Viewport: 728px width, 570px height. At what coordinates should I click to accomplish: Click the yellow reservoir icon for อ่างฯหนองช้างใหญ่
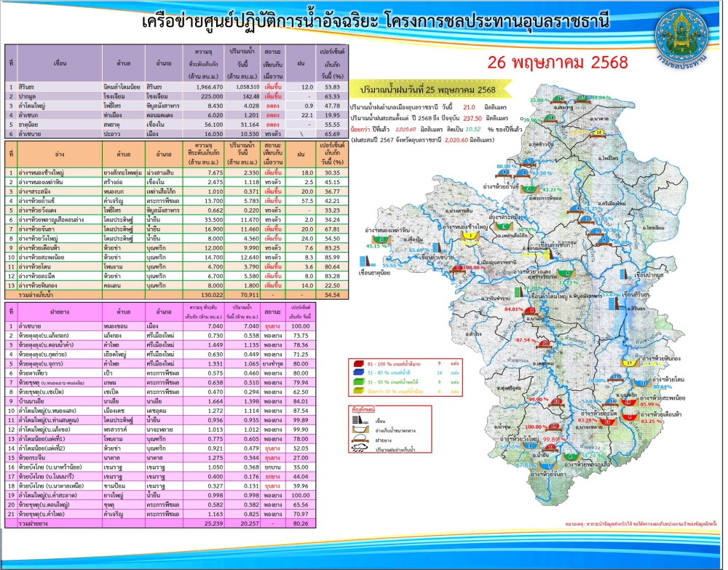[x=470, y=236]
